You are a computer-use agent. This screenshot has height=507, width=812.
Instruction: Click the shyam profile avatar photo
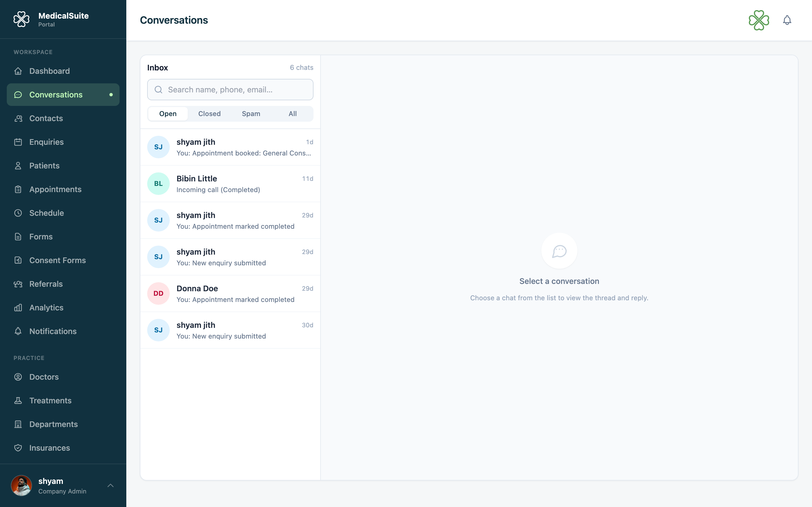pyautogui.click(x=21, y=486)
